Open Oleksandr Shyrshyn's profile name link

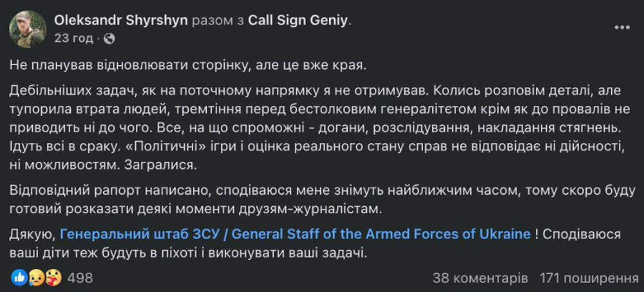[x=121, y=21]
